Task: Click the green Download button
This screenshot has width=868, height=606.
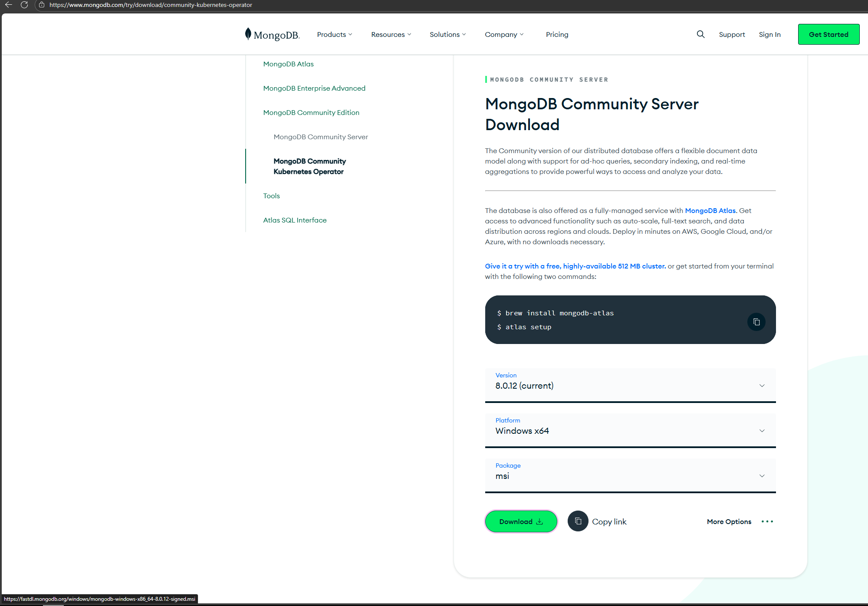Action: (x=521, y=521)
